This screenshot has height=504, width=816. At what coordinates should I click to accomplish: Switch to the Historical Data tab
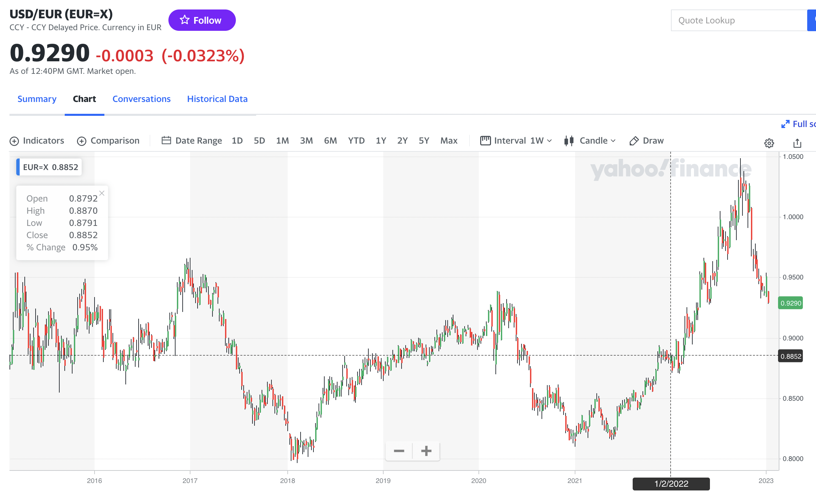point(217,99)
